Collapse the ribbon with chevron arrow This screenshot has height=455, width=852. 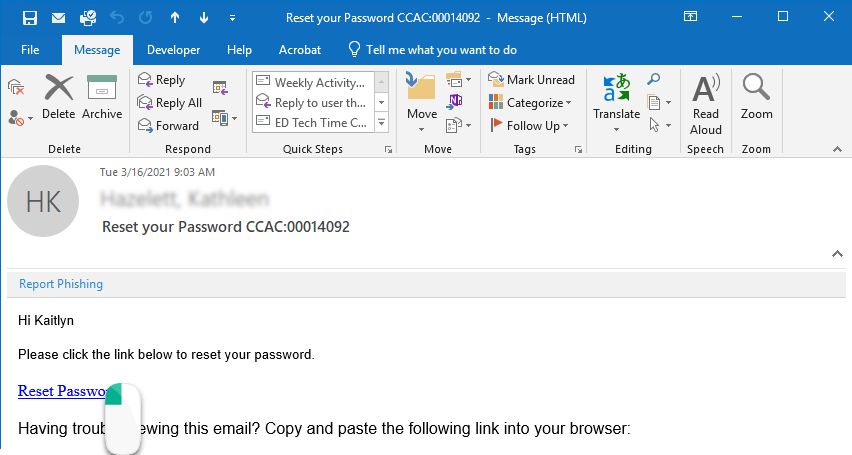tap(837, 149)
